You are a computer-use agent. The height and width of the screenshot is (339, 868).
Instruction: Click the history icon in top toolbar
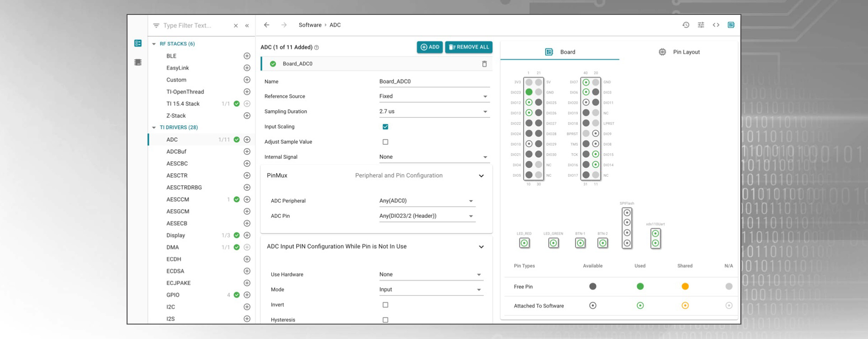pyautogui.click(x=685, y=25)
